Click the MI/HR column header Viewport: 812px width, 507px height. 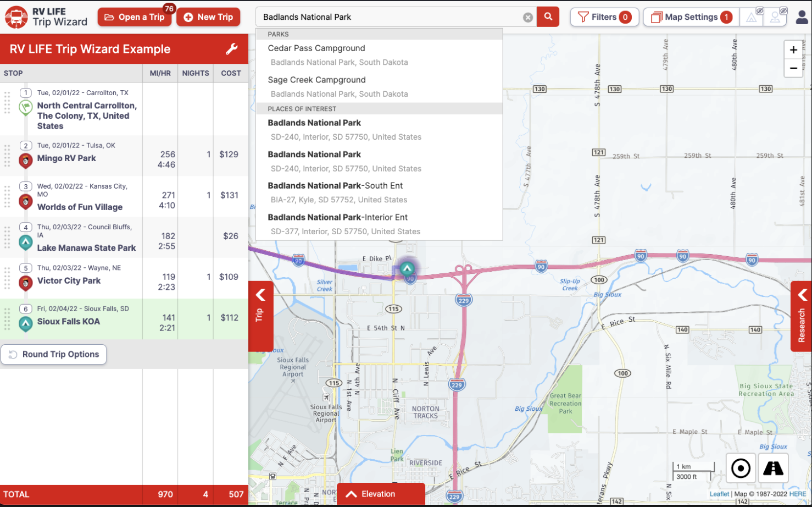(x=160, y=73)
